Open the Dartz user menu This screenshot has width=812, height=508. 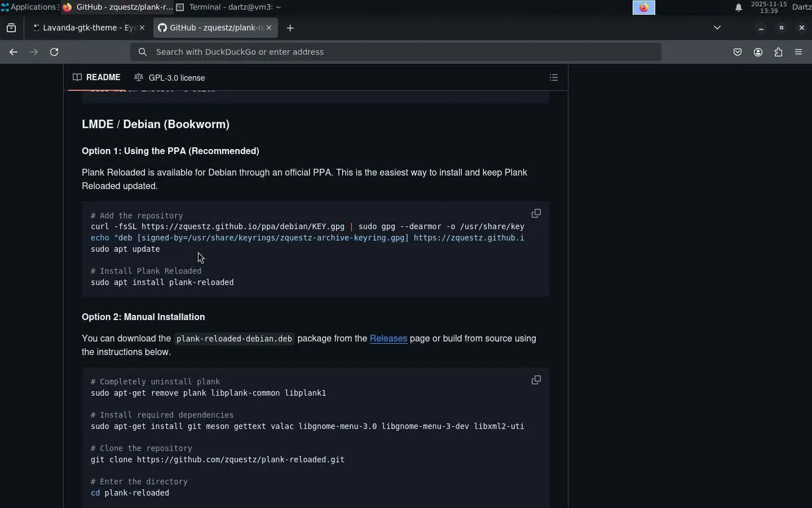pyautogui.click(x=802, y=7)
